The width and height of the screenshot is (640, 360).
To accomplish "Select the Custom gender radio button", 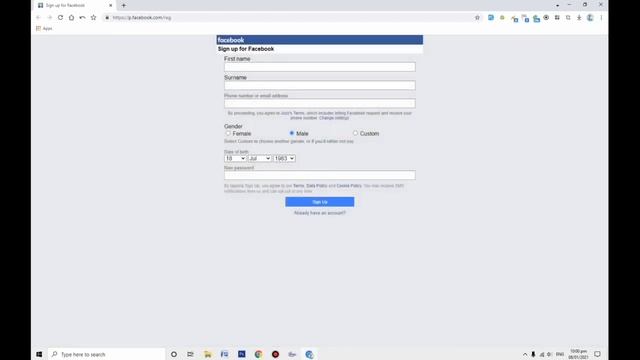I will point(355,133).
